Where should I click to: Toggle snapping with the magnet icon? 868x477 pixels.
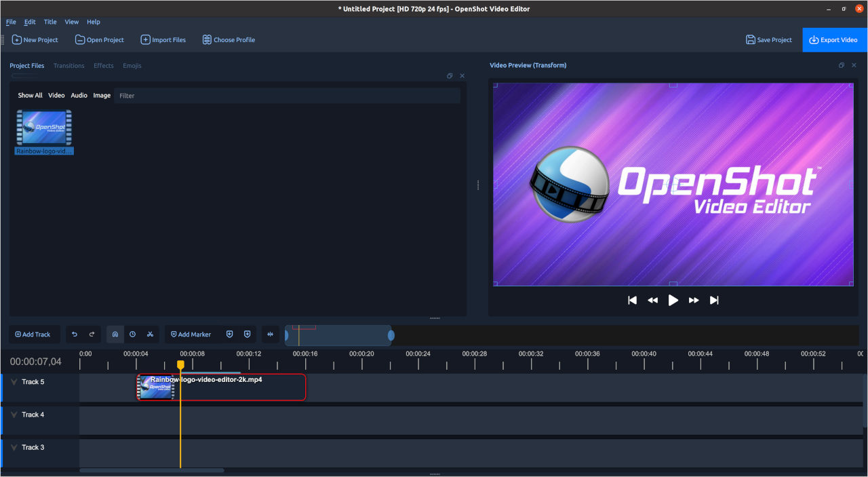(x=115, y=334)
